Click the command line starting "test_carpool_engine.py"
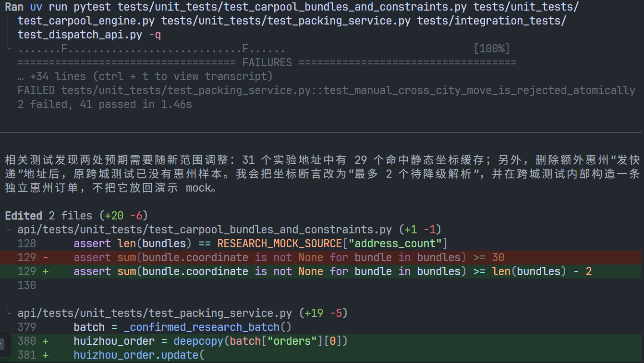Screen dimensions: 644x363 point(292,21)
